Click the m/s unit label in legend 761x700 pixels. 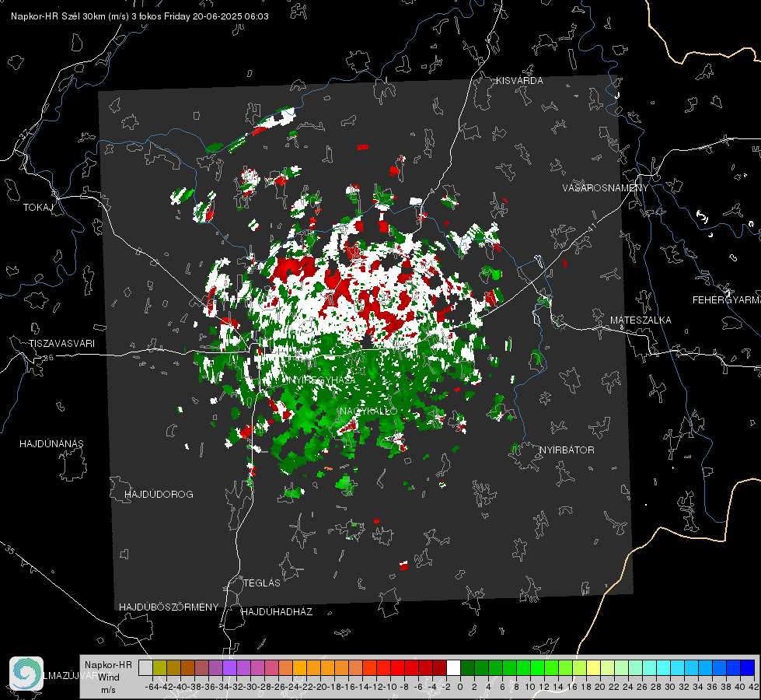[x=108, y=690]
